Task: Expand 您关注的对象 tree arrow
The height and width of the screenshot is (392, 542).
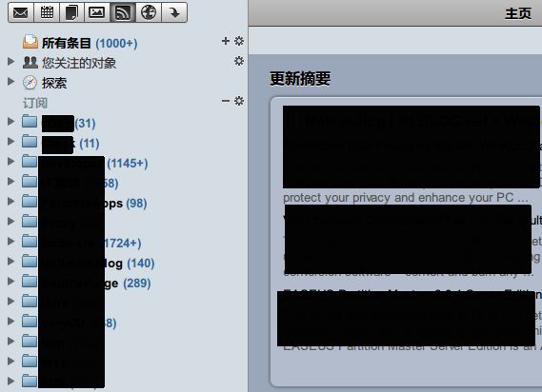Action: pos(11,62)
